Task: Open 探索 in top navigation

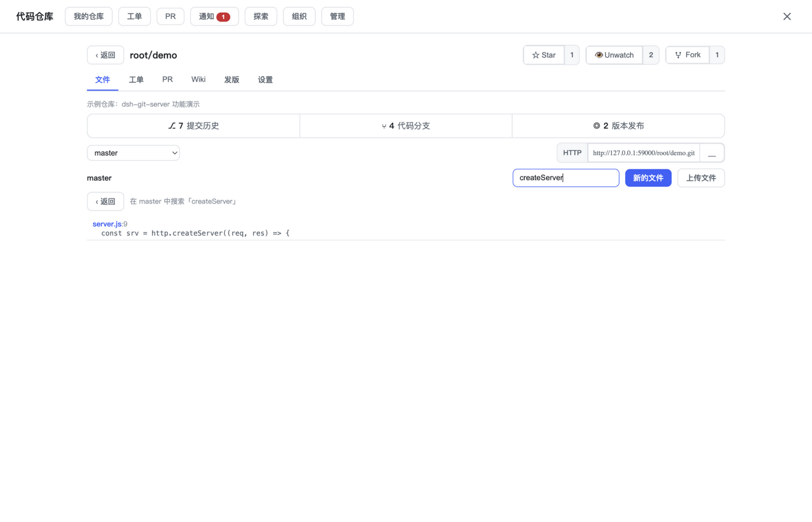Action: click(261, 16)
